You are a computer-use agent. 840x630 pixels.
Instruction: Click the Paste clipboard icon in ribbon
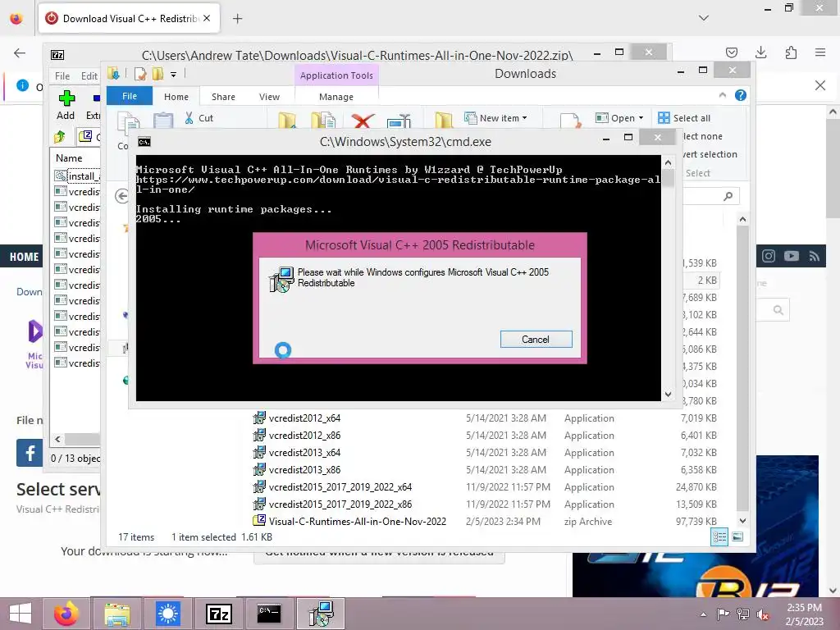coord(163,121)
